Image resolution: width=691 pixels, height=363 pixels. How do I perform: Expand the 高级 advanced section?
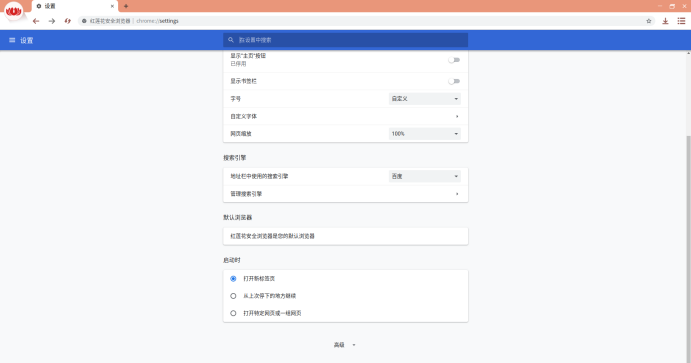click(345, 345)
